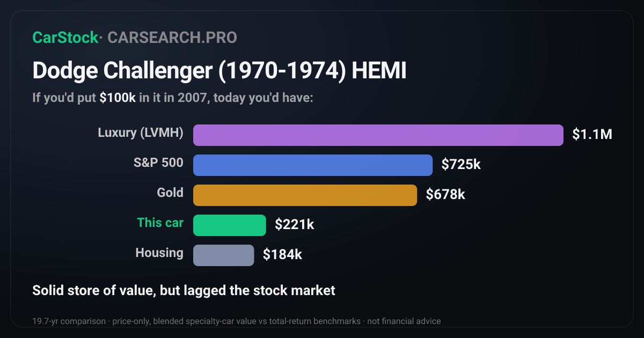
Task: Open the CARSEARCH.PRO link
Action: click(x=172, y=38)
